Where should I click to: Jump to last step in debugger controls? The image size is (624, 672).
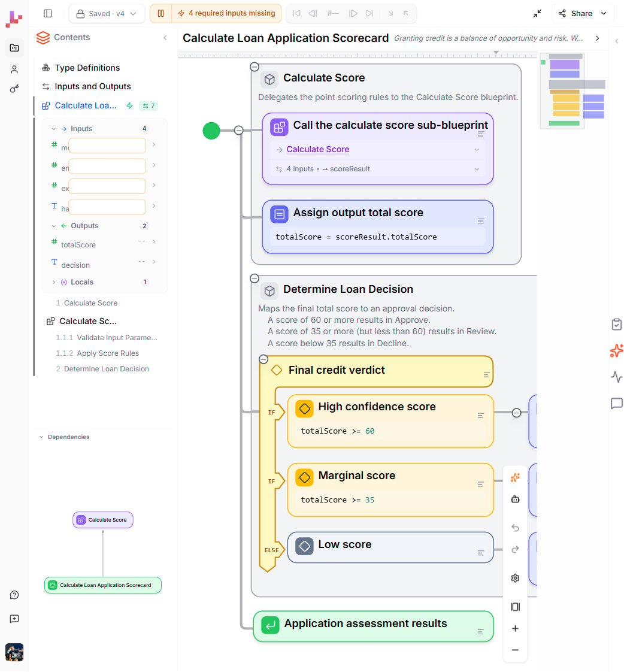click(369, 13)
